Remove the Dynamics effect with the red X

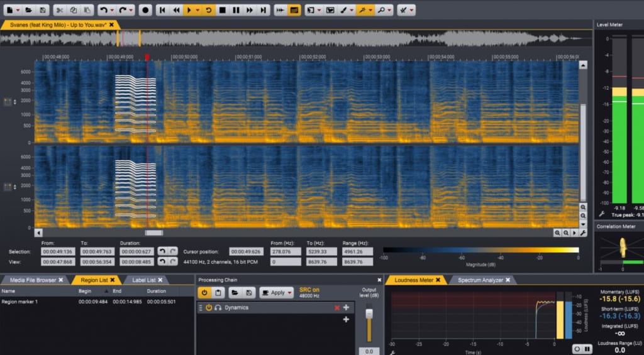coord(337,308)
